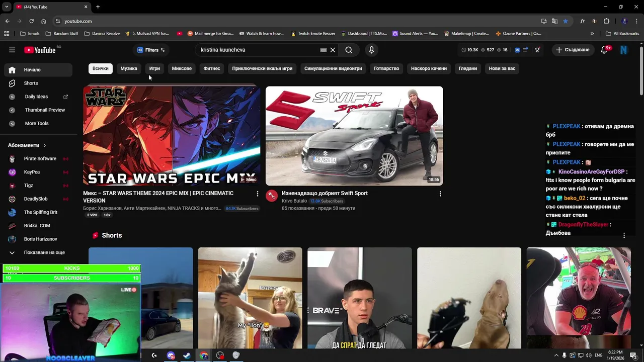Screen dimensions: 644x362
Task: Open the Pirate Software subscription
Action: point(38,159)
